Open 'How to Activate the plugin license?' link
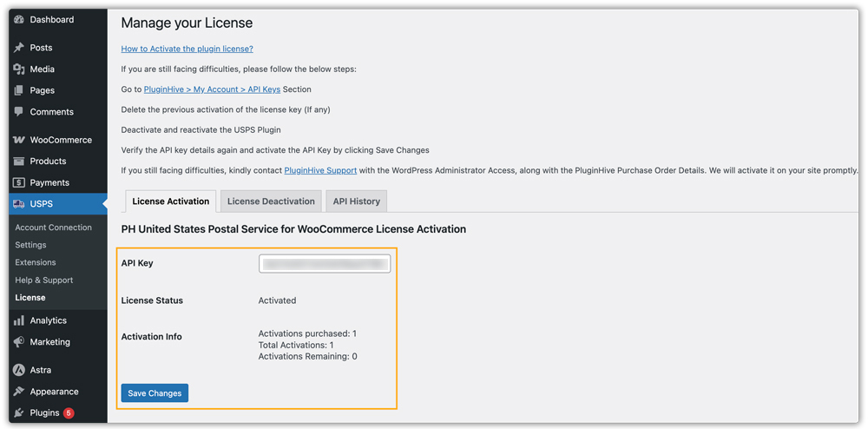This screenshot has height=429, width=868. tap(187, 49)
